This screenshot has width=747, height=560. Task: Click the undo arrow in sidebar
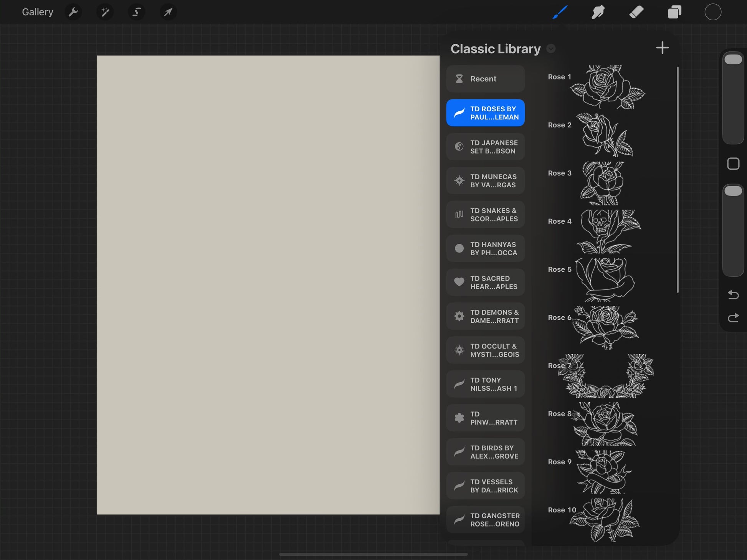(x=733, y=295)
